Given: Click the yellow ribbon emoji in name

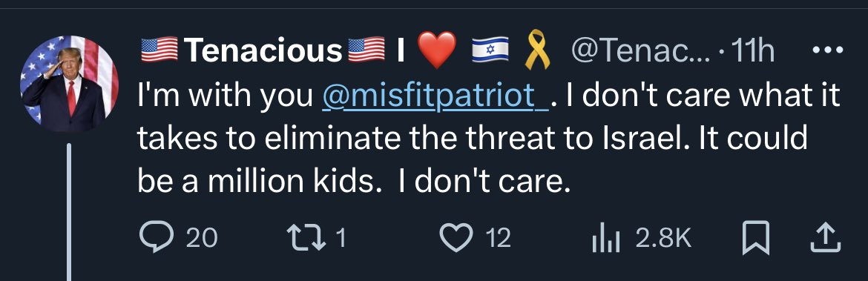Looking at the screenshot, I should [537, 51].
